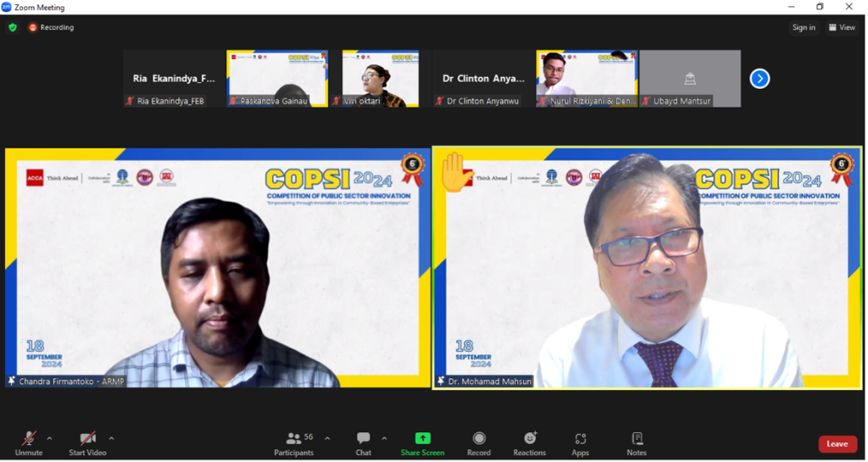Show next participants with blue arrow
This screenshot has width=868, height=462.
[759, 79]
